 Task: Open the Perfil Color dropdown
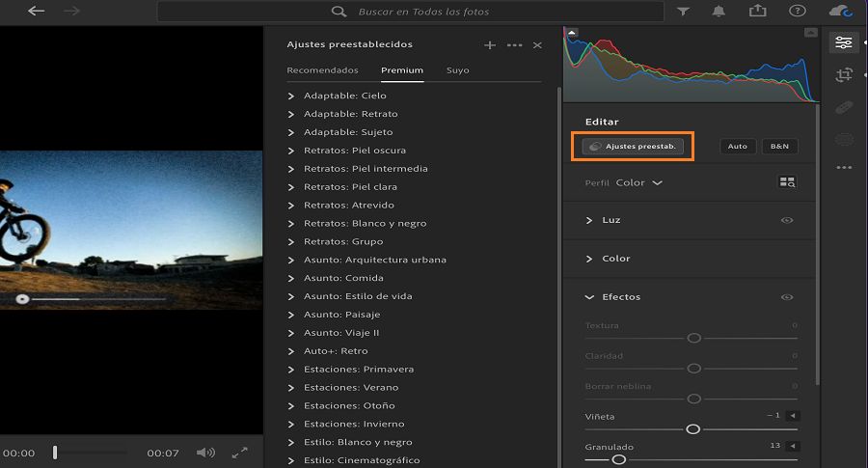pyautogui.click(x=639, y=182)
